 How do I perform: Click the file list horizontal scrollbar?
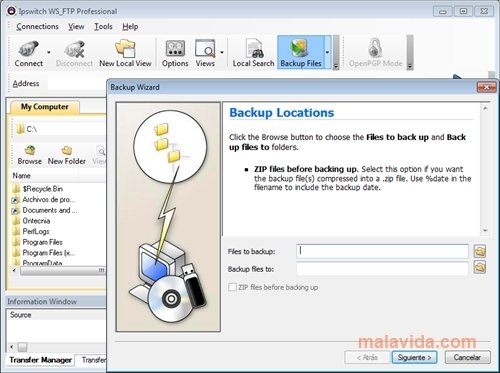[62, 270]
